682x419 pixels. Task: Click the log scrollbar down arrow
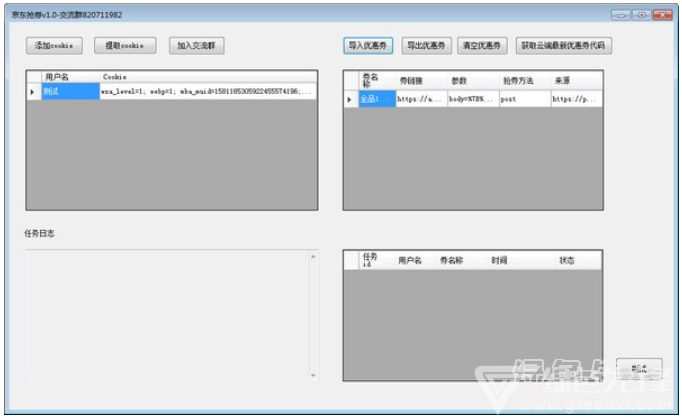313,375
